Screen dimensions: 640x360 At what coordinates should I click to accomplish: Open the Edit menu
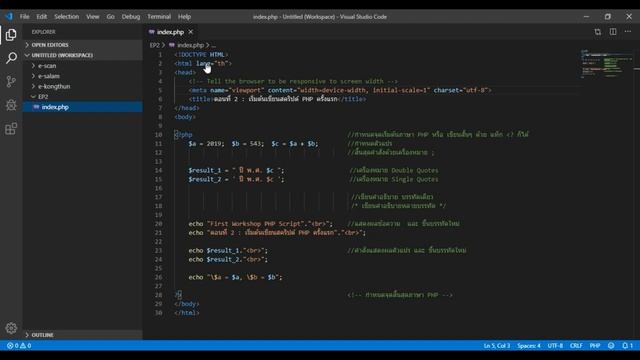click(42, 17)
